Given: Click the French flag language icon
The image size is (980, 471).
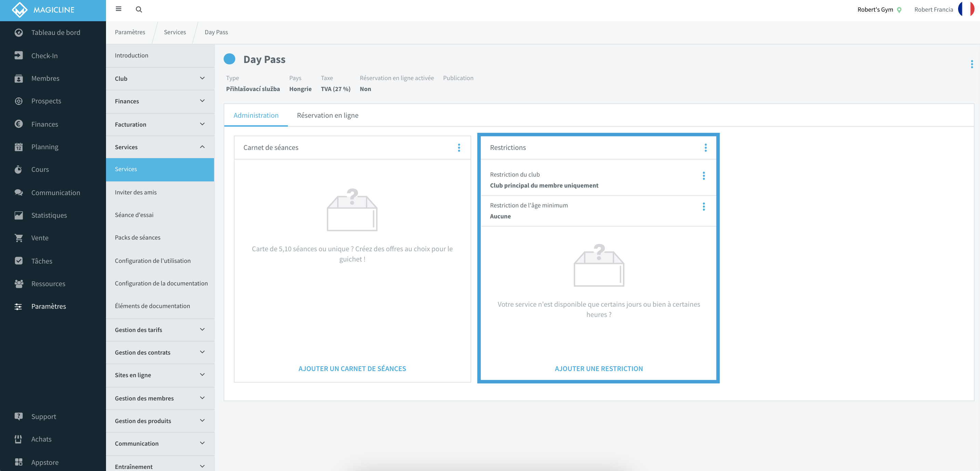Looking at the screenshot, I should [x=966, y=9].
